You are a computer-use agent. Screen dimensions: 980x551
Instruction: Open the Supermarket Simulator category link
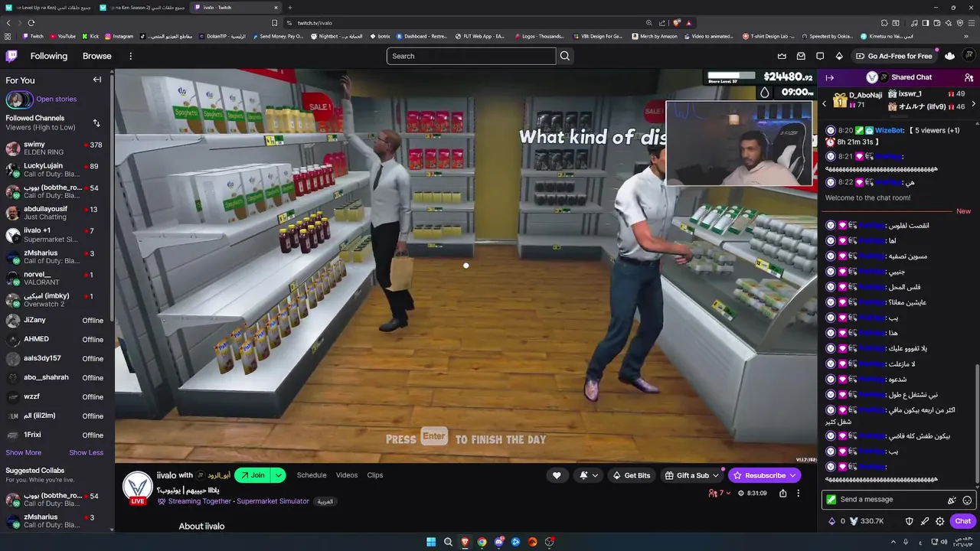[273, 501]
